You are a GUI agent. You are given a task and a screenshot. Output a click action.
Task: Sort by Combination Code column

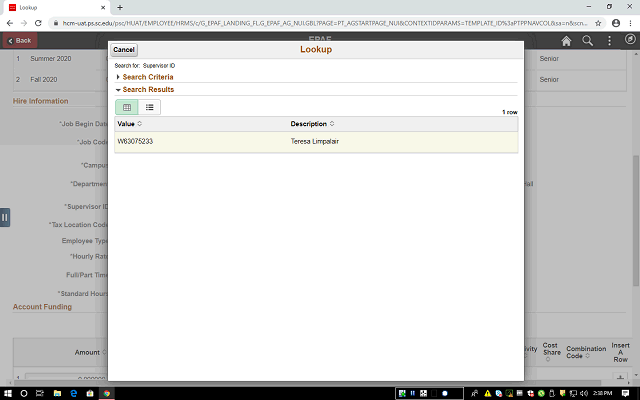(x=586, y=352)
